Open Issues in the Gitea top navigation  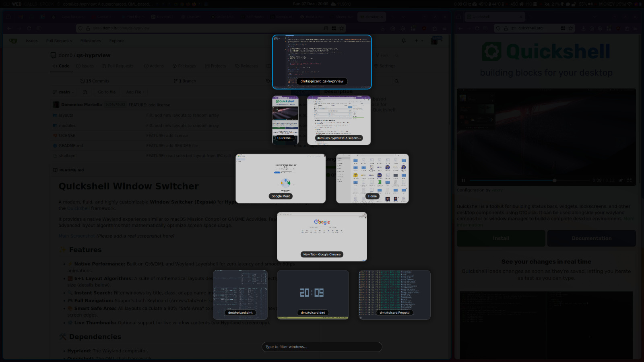pyautogui.click(x=32, y=41)
